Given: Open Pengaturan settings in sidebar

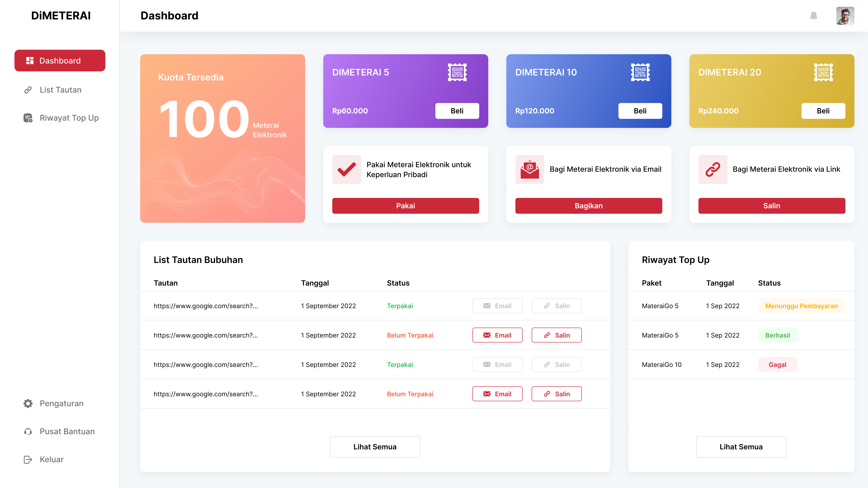Looking at the screenshot, I should coord(61,403).
